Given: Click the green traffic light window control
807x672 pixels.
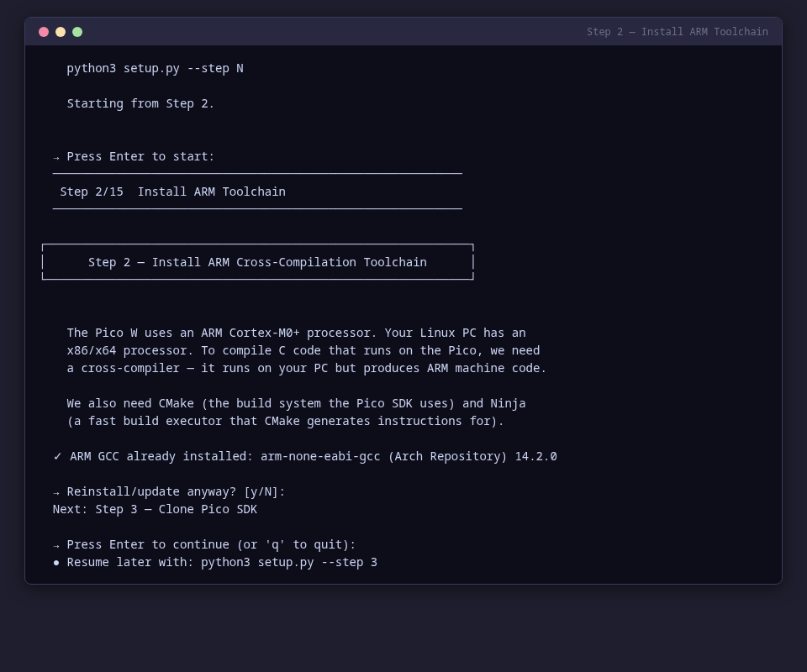Looking at the screenshot, I should pos(77,32).
